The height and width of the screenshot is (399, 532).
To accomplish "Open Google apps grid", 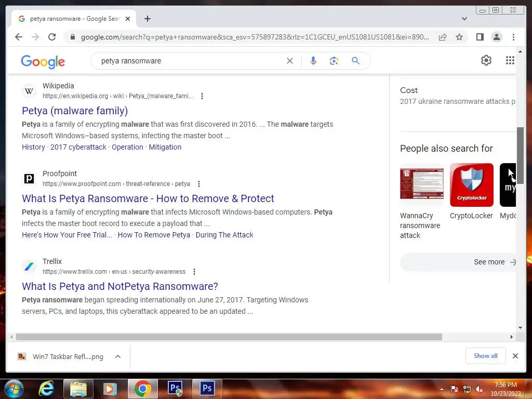I will tap(510, 60).
